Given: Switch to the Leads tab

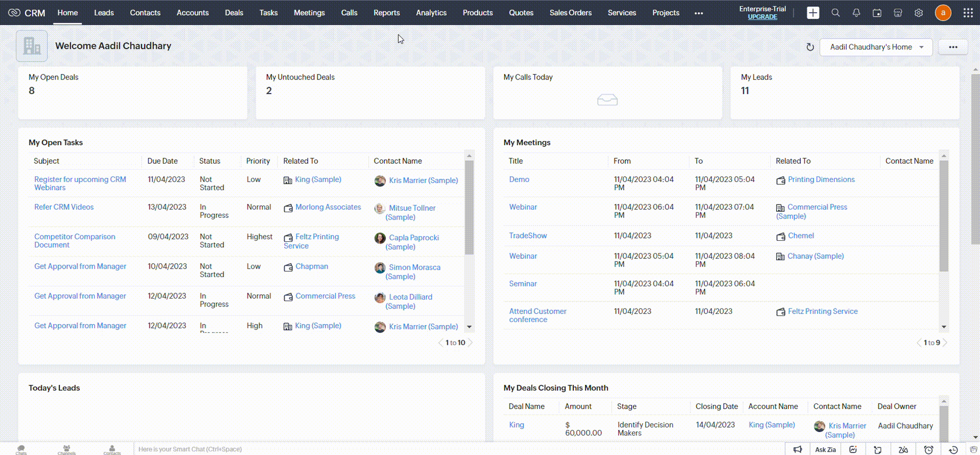Looking at the screenshot, I should (103, 13).
